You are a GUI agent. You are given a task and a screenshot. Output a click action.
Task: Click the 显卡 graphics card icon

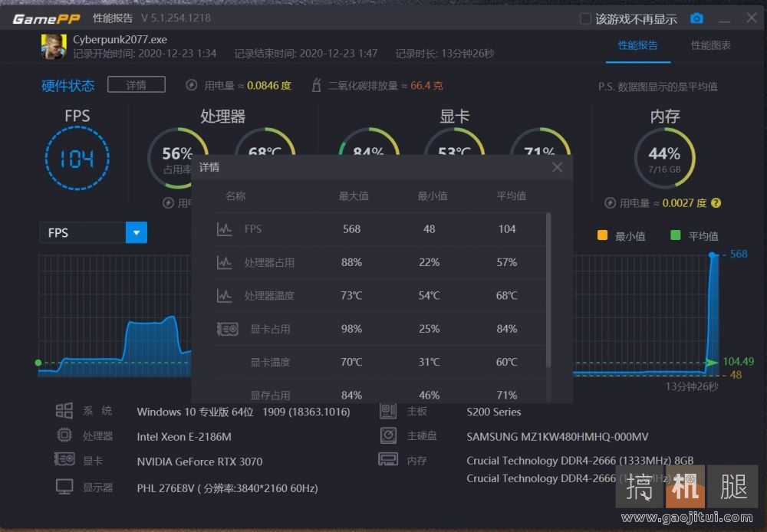pos(64,460)
